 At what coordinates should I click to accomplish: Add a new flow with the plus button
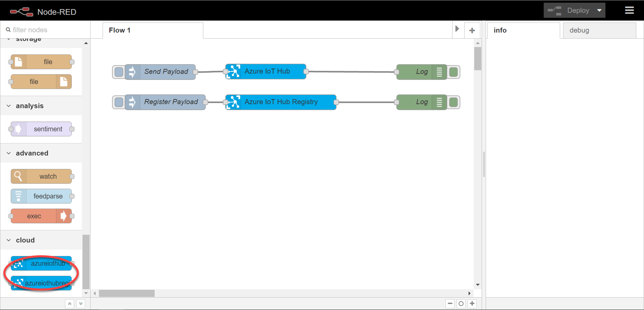point(472,30)
